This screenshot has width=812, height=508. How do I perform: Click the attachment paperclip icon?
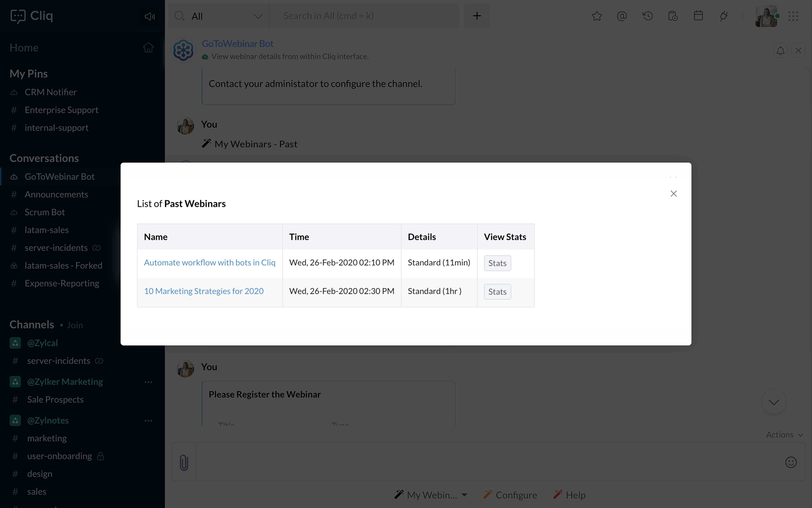click(x=184, y=462)
